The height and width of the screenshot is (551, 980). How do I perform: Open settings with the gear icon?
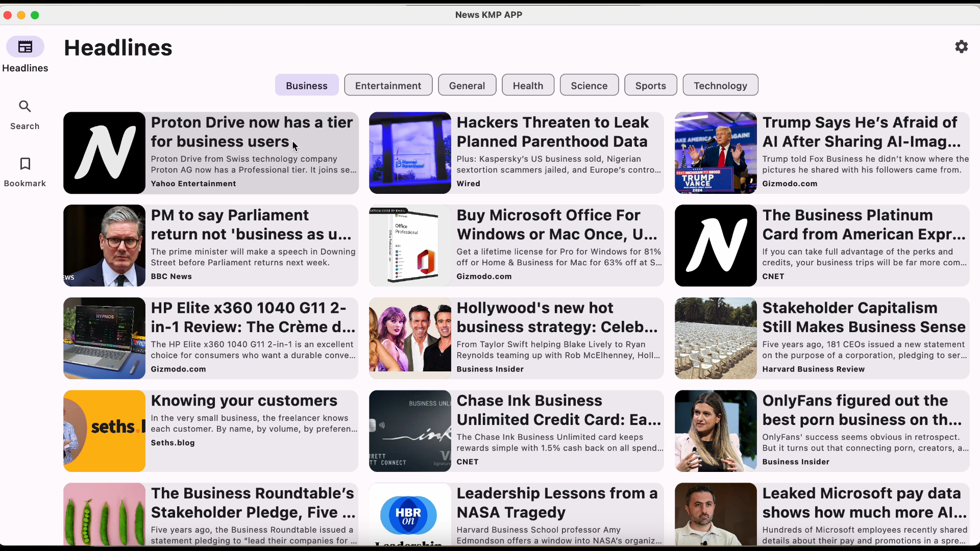(961, 47)
